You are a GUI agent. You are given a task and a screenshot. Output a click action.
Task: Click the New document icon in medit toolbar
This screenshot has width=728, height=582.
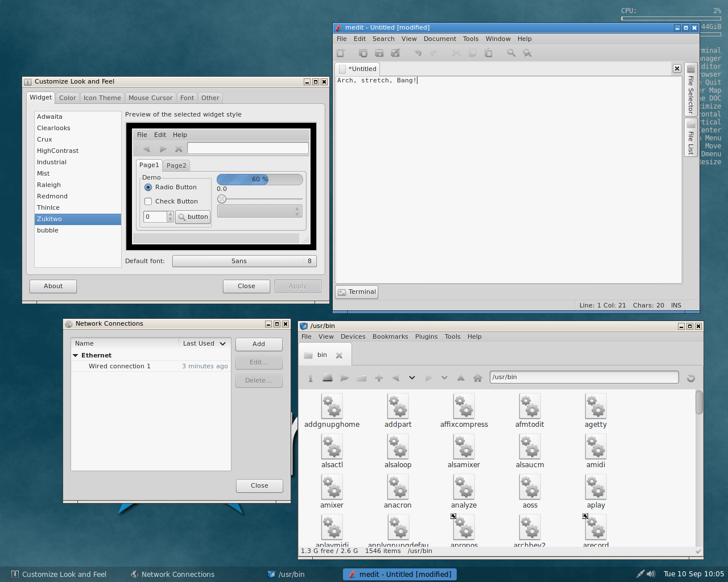coord(341,53)
